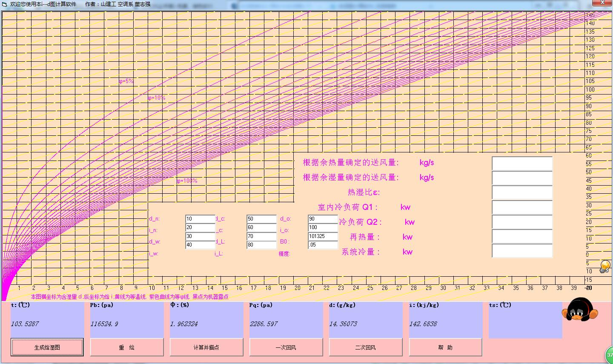Click the input field containing 10
Screen dimensions: 613x364
click(201, 219)
